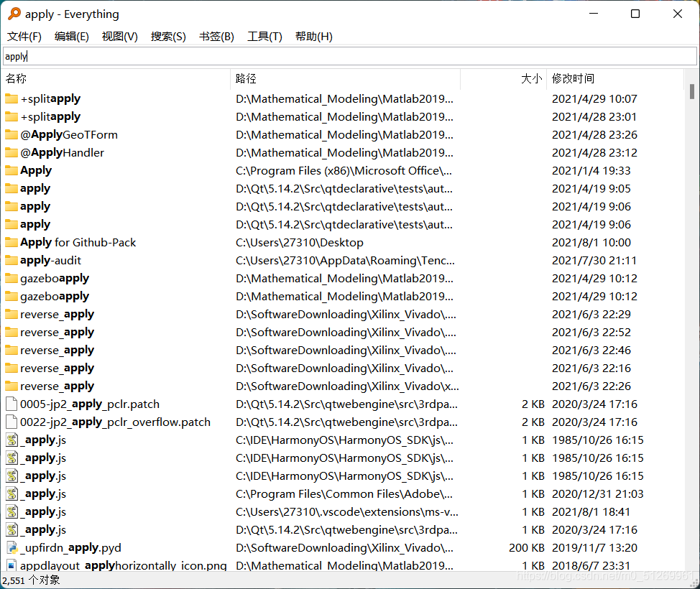Screen dimensions: 700x589
Task: Sort results by the 大小 column header
Action: [x=504, y=79]
